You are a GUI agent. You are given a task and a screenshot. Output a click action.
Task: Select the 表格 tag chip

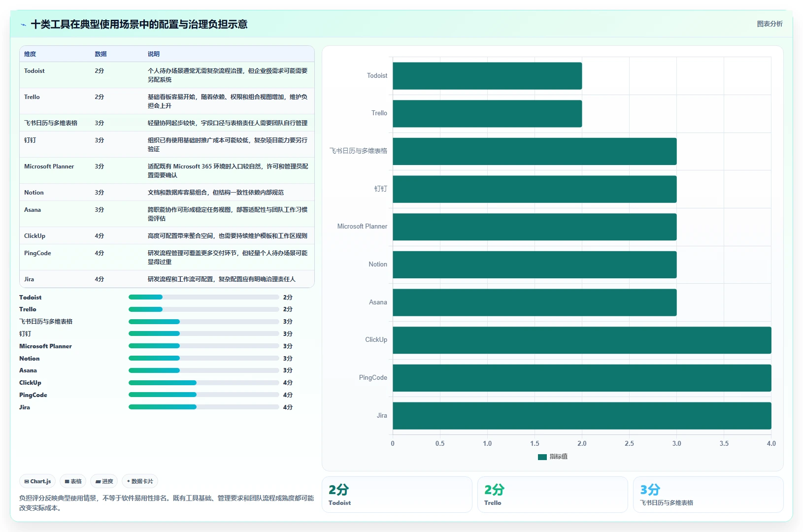[73, 481]
